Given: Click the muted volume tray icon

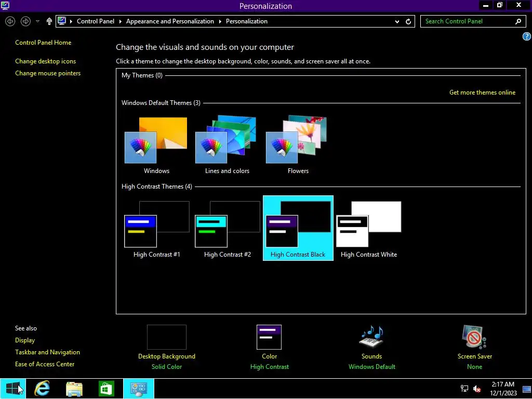Looking at the screenshot, I should [x=477, y=389].
